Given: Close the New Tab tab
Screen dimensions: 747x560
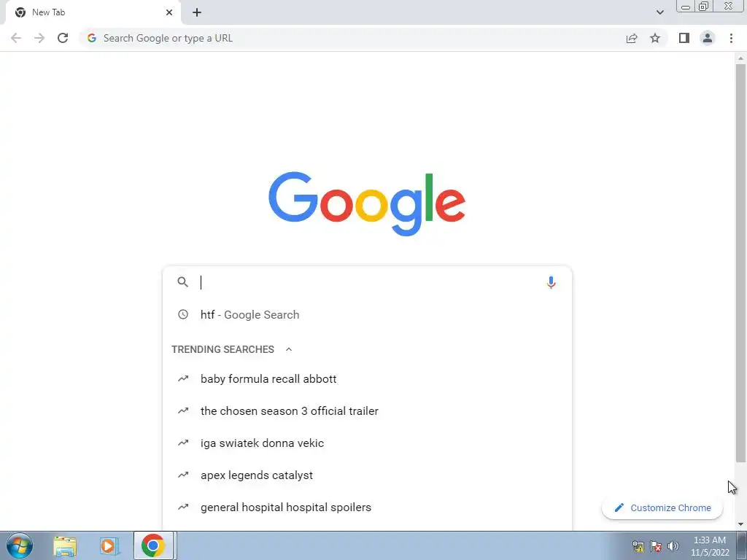Looking at the screenshot, I should point(169,12).
